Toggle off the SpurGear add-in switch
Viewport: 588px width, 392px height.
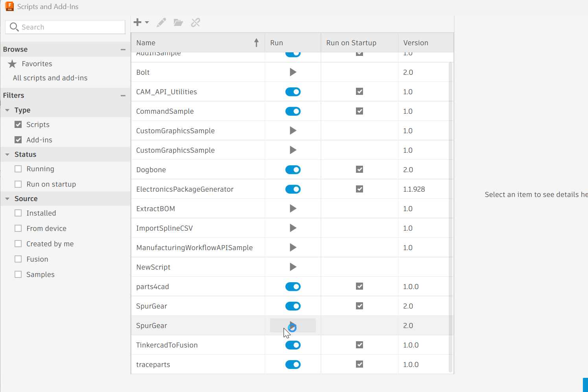(x=293, y=306)
